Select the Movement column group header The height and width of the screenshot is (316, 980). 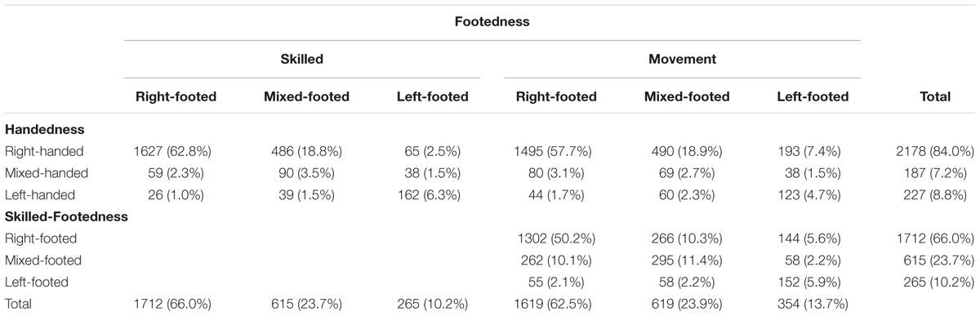[682, 60]
